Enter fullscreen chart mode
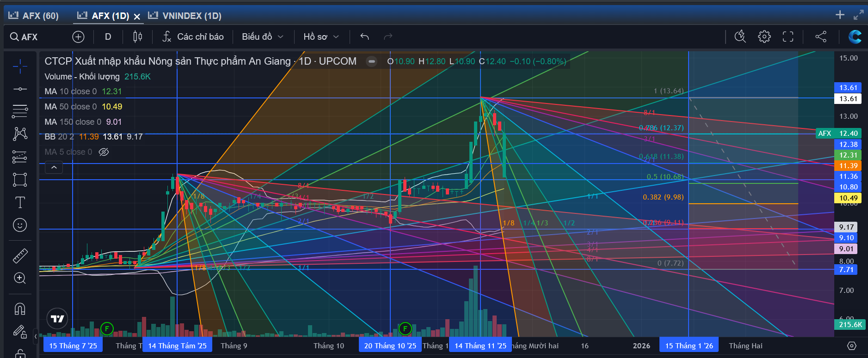 (x=788, y=36)
